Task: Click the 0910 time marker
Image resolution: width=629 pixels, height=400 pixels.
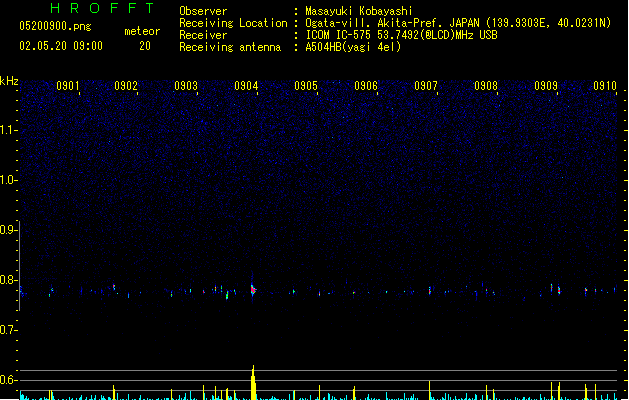Action: click(605, 86)
